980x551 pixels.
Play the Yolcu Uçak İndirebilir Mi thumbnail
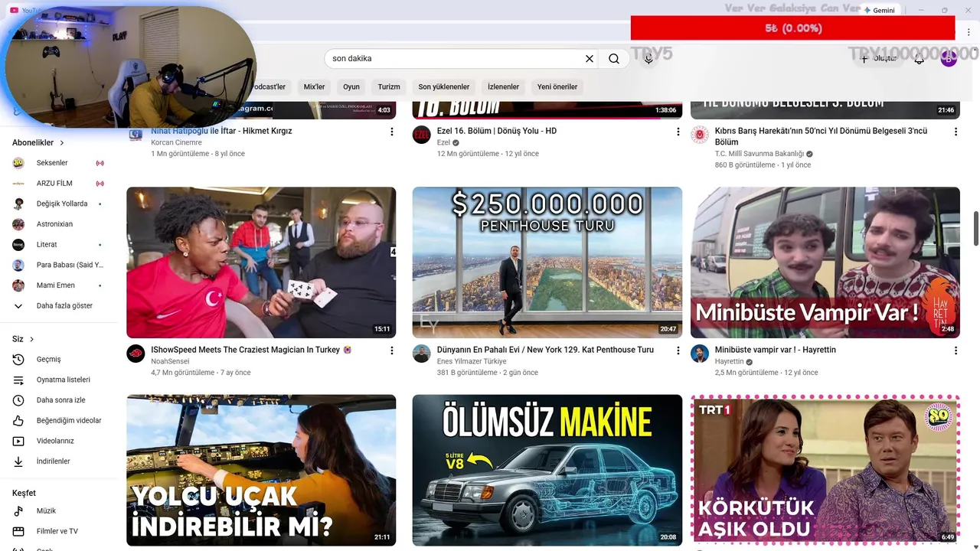(261, 470)
